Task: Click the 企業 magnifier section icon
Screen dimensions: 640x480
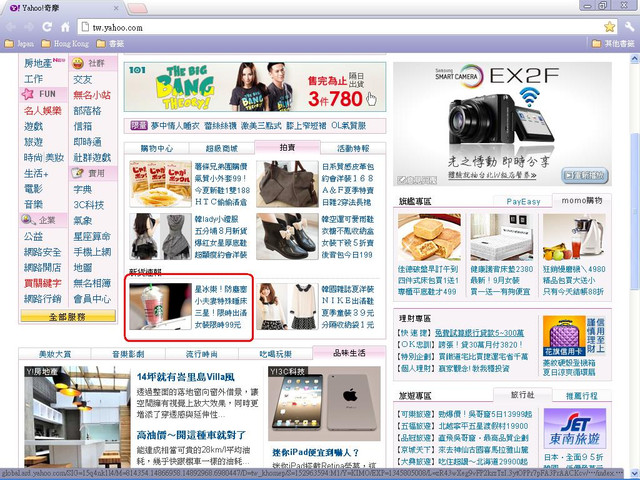Action: click(28, 220)
